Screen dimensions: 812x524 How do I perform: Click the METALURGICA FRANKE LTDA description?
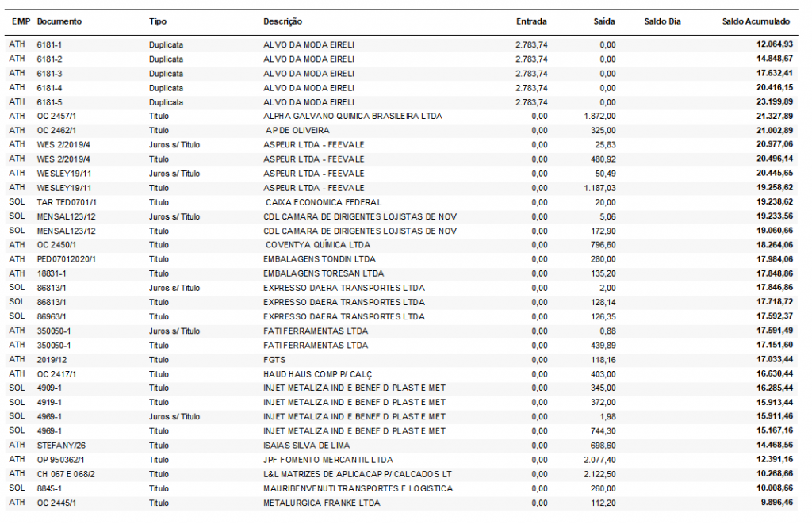tap(321, 503)
